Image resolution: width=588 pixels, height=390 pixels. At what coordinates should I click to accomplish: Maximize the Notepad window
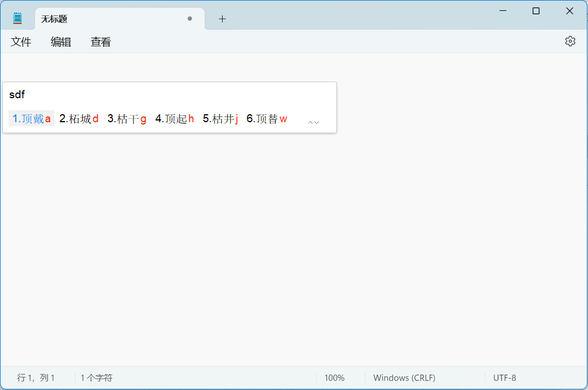[535, 11]
